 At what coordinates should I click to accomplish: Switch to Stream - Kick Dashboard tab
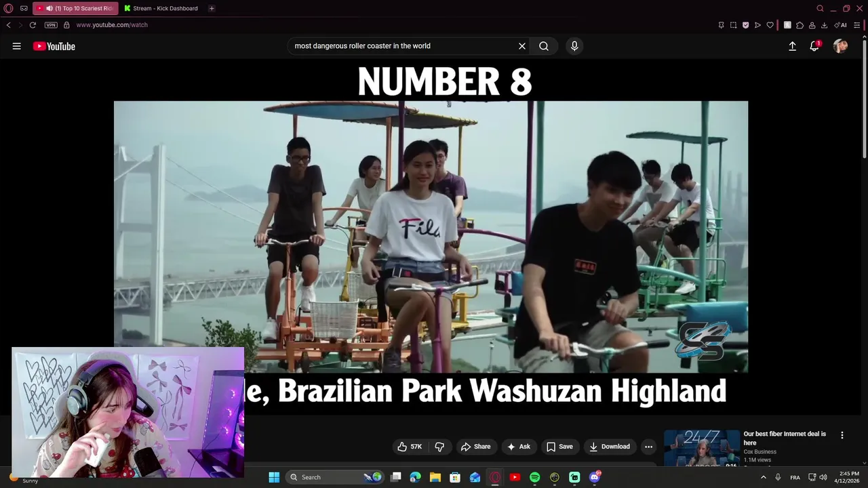[x=161, y=8]
